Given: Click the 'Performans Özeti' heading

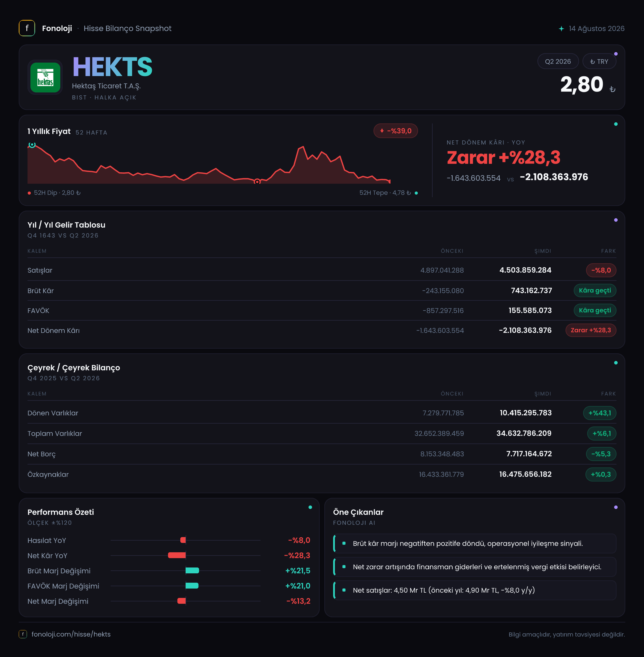Looking at the screenshot, I should click(x=61, y=512).
